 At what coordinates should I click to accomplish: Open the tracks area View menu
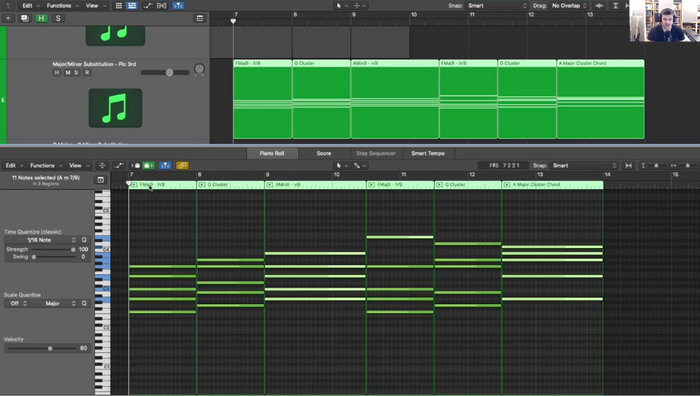95,5
